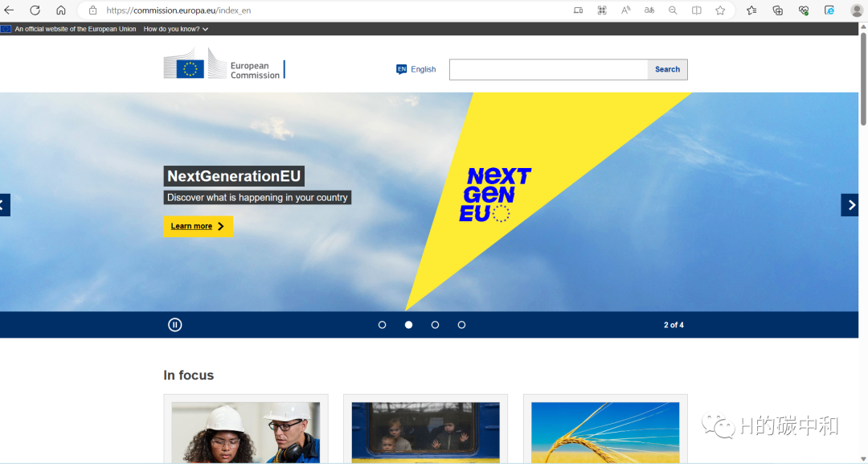Open the In focus card with children at train window

click(426, 429)
